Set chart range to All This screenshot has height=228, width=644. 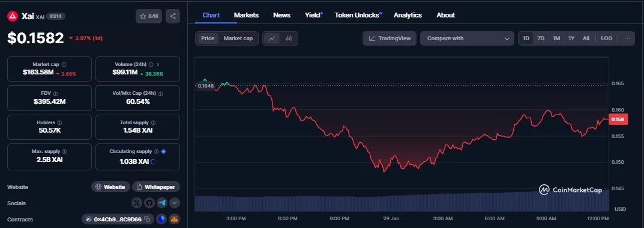586,38
